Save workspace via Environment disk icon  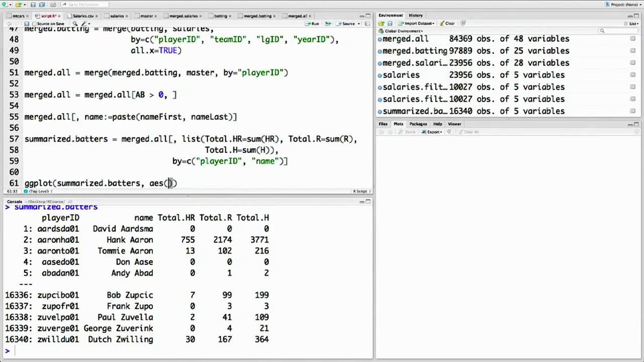point(390,24)
